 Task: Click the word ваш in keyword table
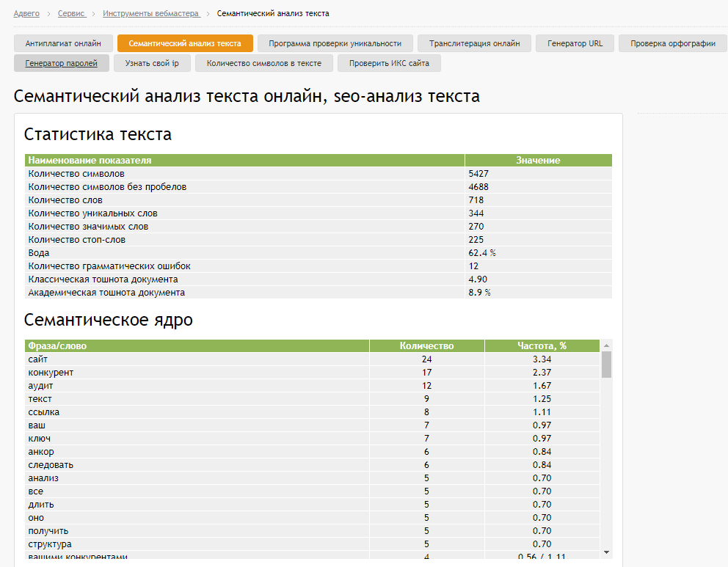[37, 425]
